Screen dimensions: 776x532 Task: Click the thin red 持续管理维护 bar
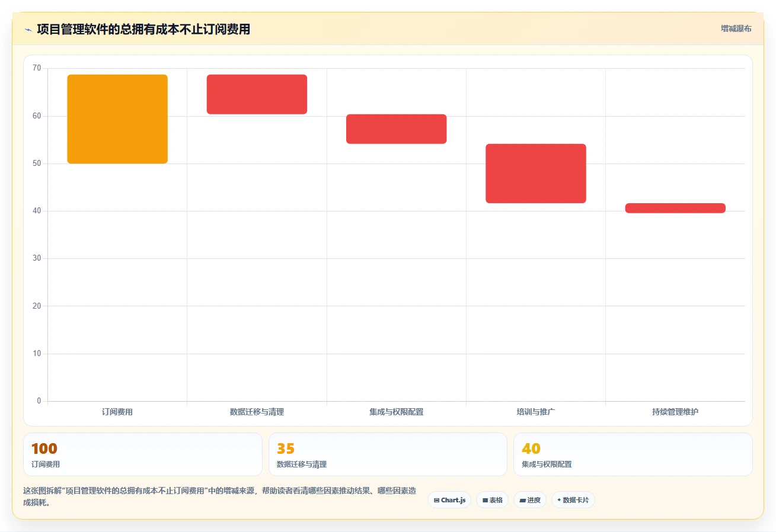[x=675, y=208]
